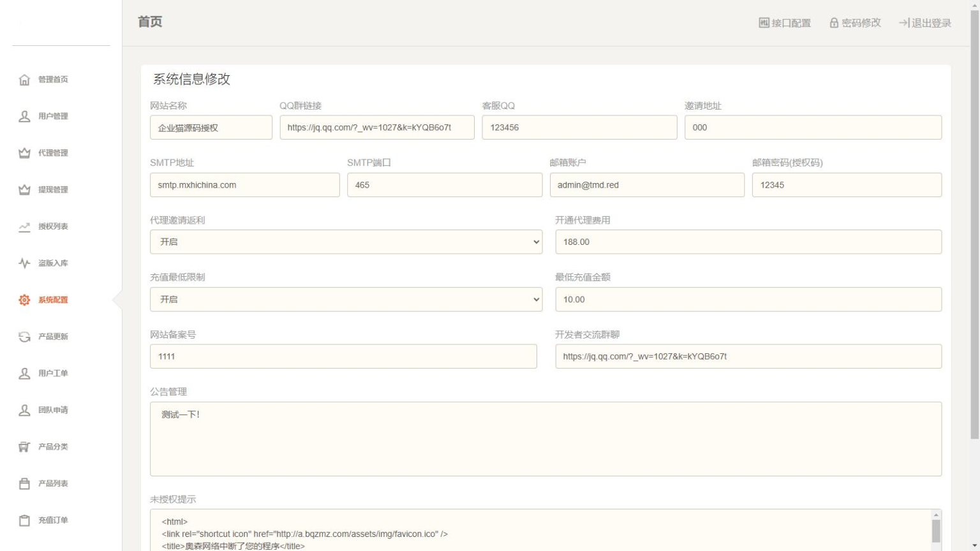The height and width of the screenshot is (551, 980).
Task: Click the clipboard icon for 充值订单
Action: 24,520
